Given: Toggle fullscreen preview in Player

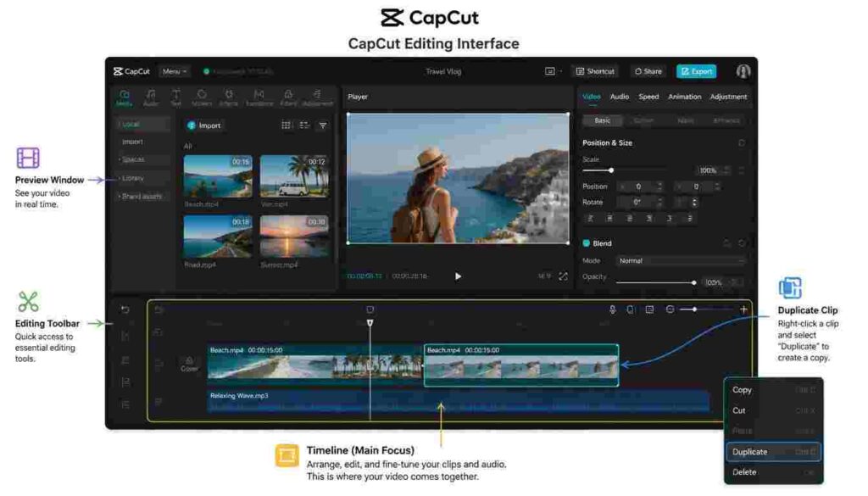Looking at the screenshot, I should 563,276.
